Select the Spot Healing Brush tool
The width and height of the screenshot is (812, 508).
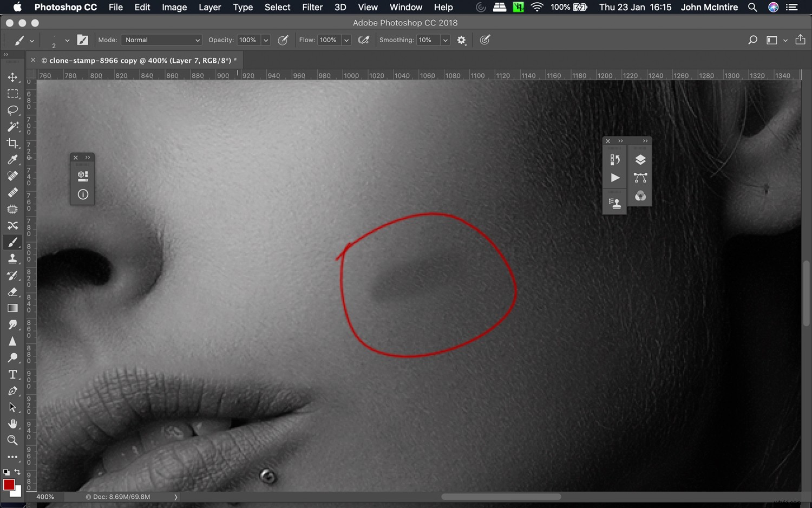click(x=14, y=175)
